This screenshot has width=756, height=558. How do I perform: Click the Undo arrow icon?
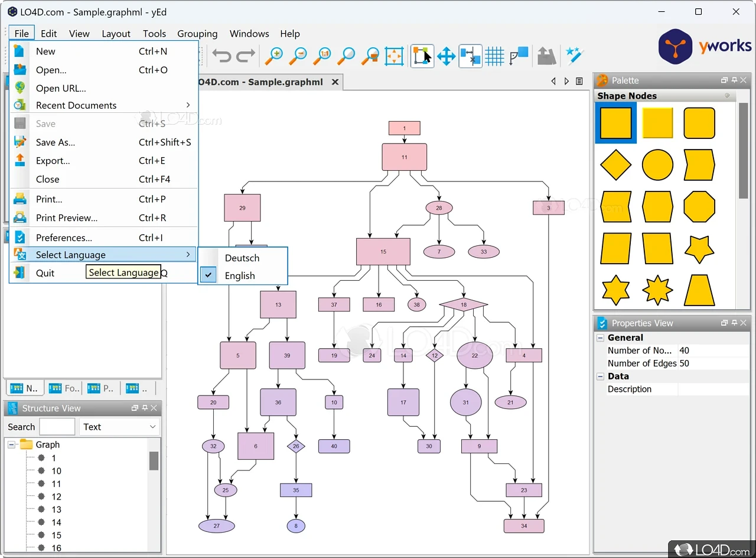pyautogui.click(x=221, y=56)
